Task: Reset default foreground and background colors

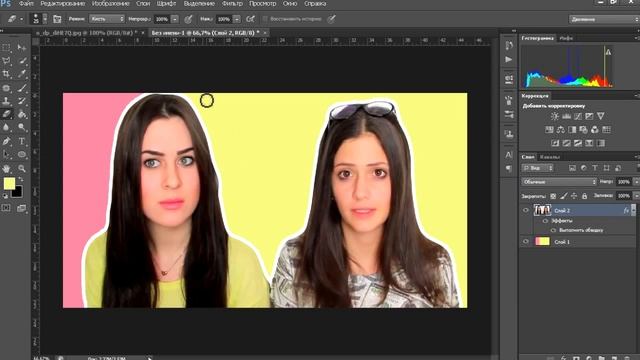Action: [5, 196]
